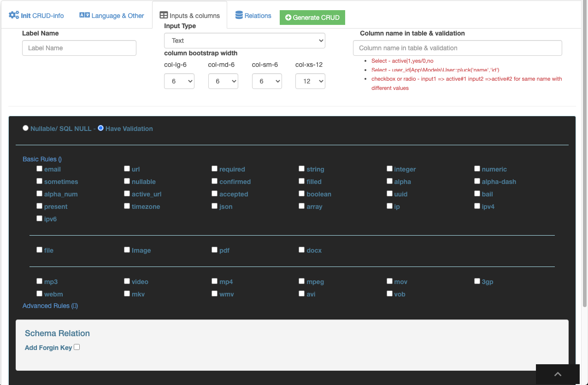Click the gears icon on Init CRUD-info
588x385 pixels.
(x=14, y=15)
